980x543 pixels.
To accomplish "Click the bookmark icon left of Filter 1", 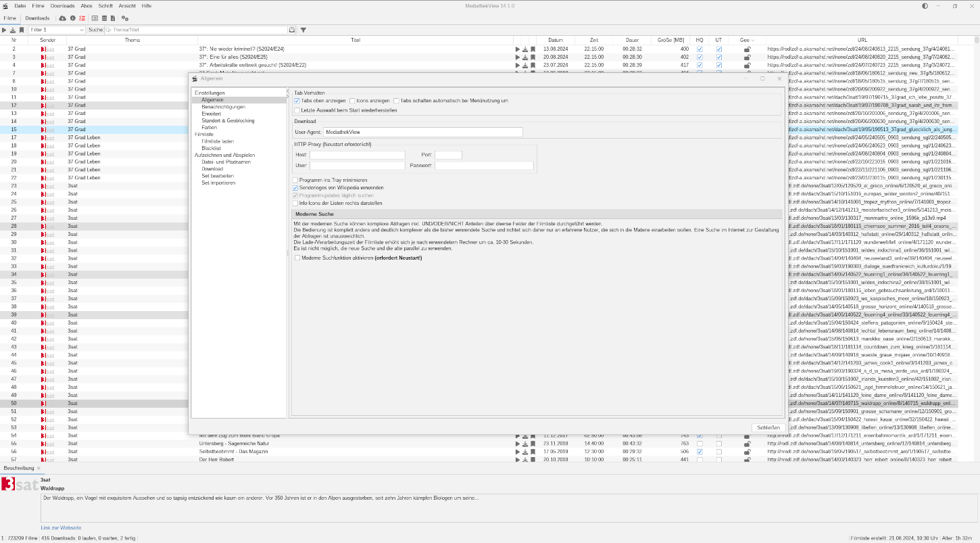I will (x=22, y=30).
